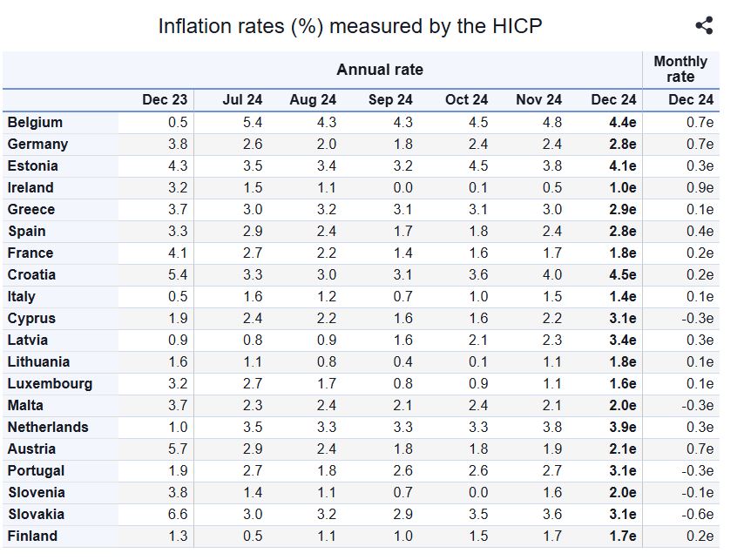This screenshot has width=744, height=560.
Task: Select the Netherlands row label
Action: pos(48,428)
